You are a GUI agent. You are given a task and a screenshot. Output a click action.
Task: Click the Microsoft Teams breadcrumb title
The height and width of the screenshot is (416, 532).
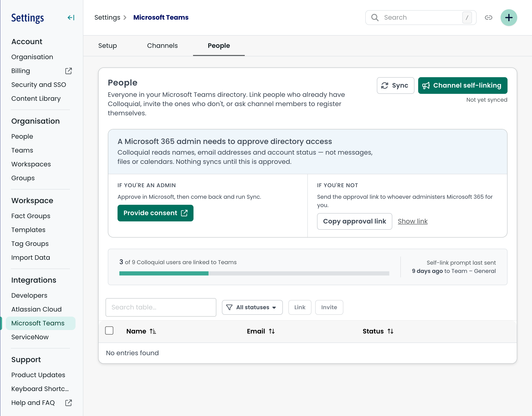pos(161,18)
